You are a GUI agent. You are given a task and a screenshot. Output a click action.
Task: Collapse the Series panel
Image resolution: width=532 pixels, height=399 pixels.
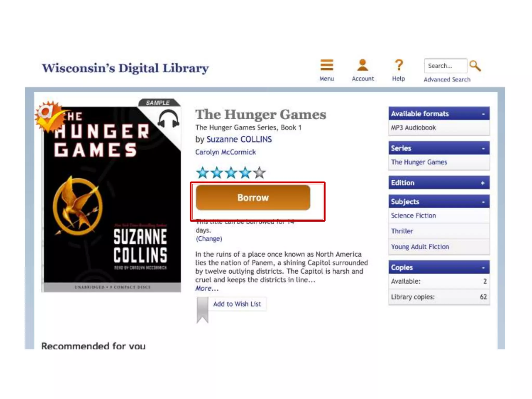pos(483,148)
